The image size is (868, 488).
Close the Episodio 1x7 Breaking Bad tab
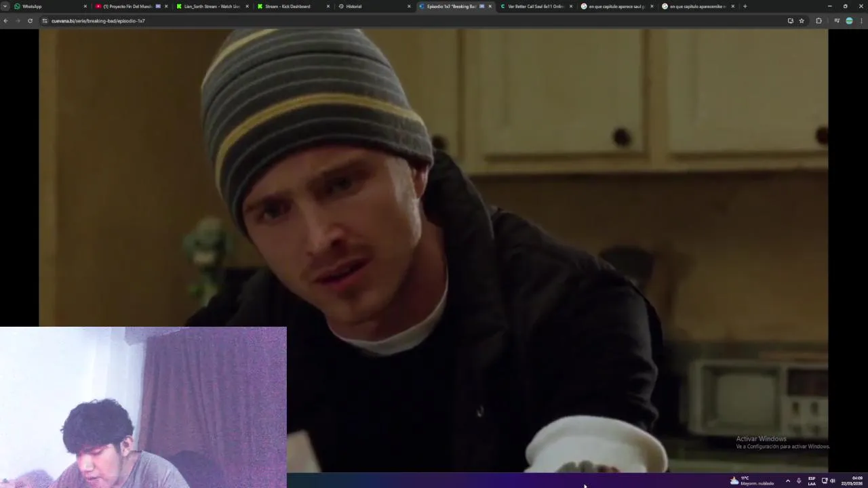[x=490, y=6]
